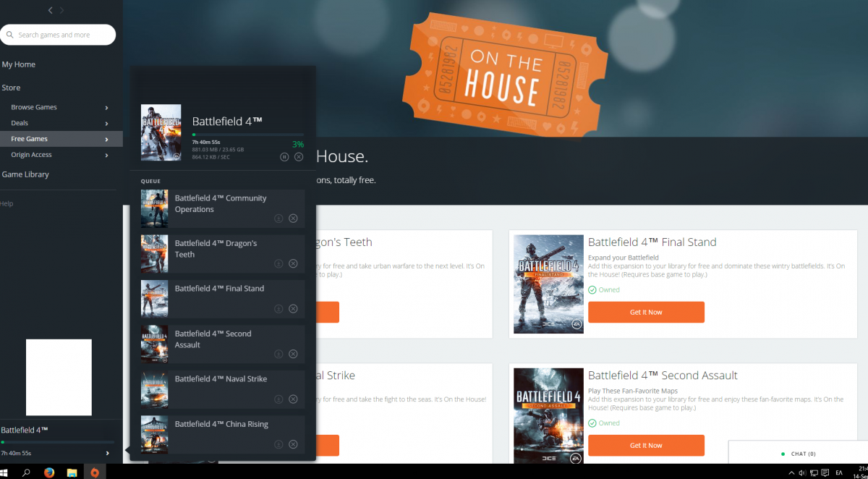The width and height of the screenshot is (868, 479).
Task: Cancel the active Battlefield 4 download
Action: pyautogui.click(x=299, y=157)
